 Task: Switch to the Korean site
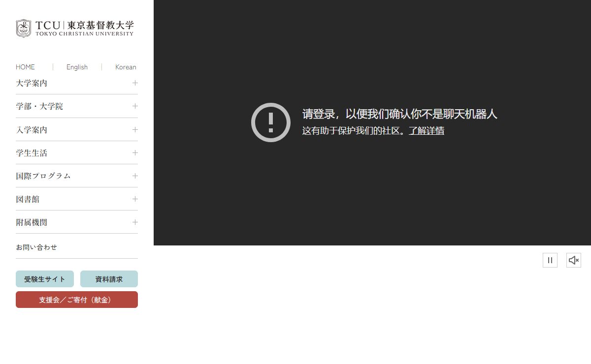(x=126, y=67)
